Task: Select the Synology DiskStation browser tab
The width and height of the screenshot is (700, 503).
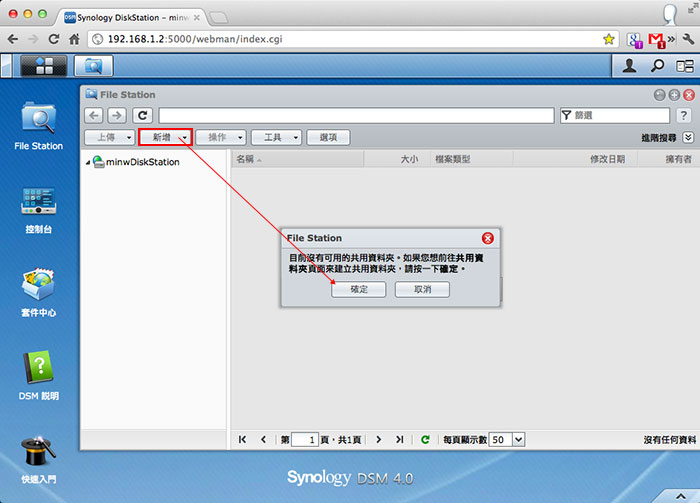Action: coord(131,17)
